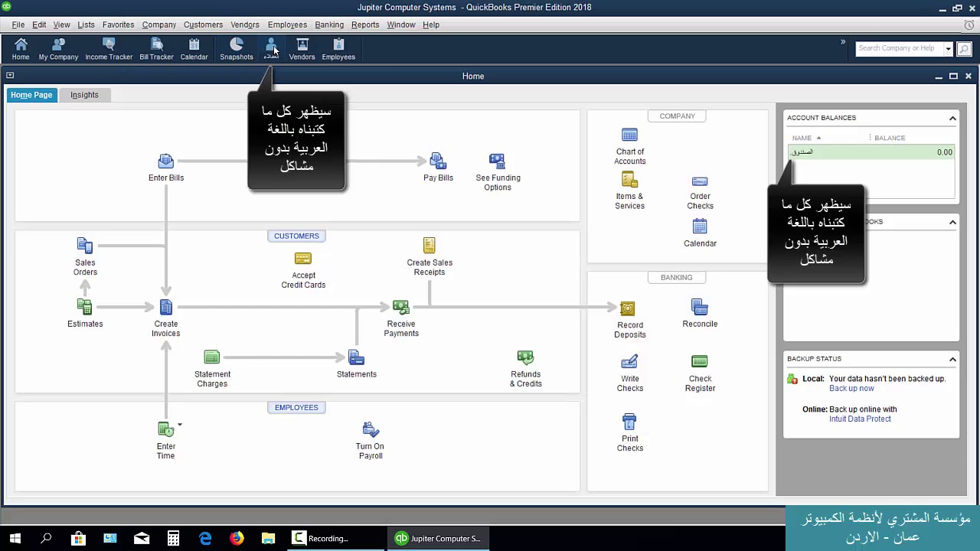Screen dimensions: 980x551
Task: Open Receive Payments
Action: pyautogui.click(x=401, y=318)
